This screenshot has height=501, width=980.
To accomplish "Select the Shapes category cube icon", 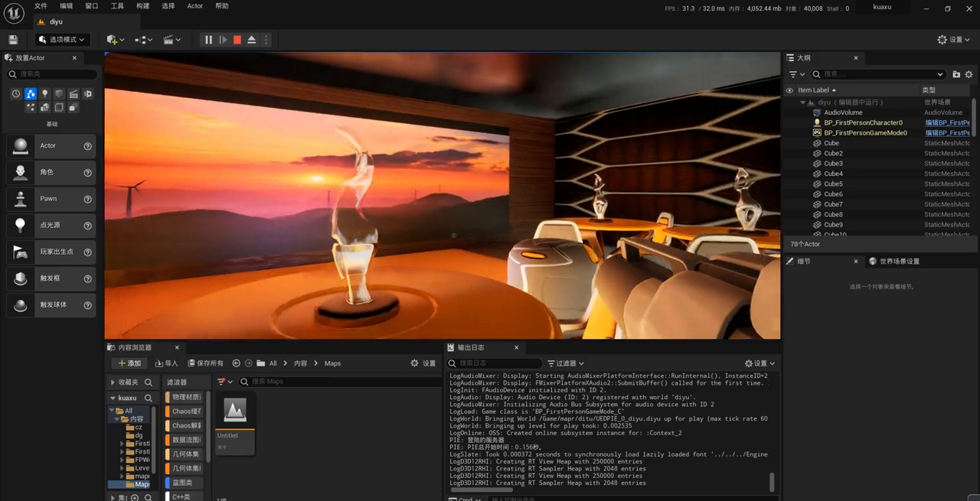I will (x=59, y=93).
